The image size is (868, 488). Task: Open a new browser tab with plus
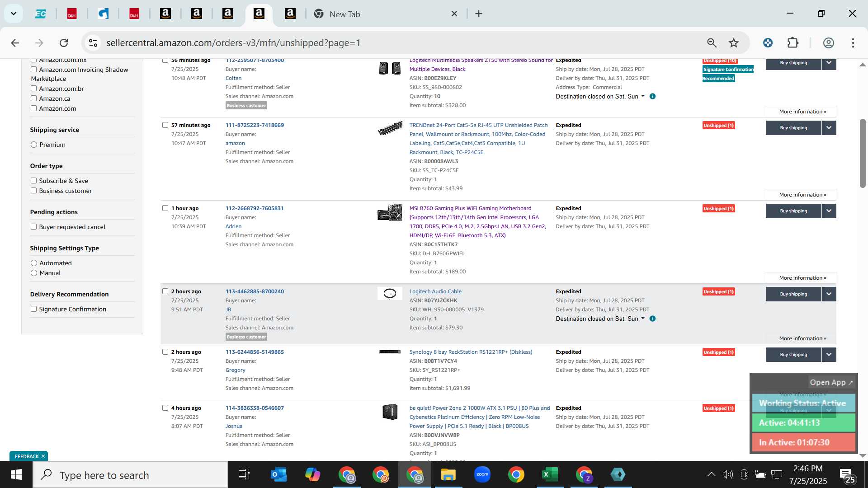click(479, 14)
